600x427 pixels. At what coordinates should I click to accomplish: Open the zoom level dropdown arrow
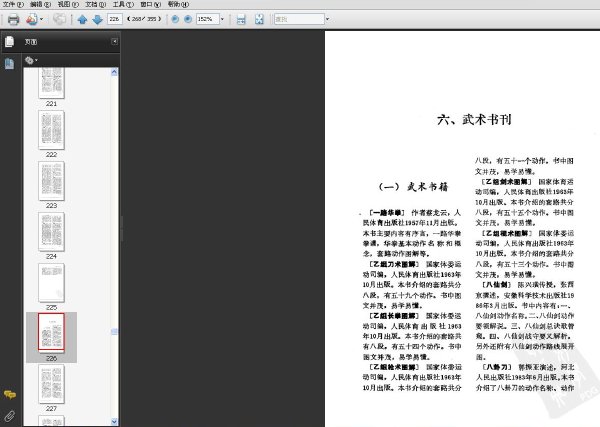(x=222, y=19)
